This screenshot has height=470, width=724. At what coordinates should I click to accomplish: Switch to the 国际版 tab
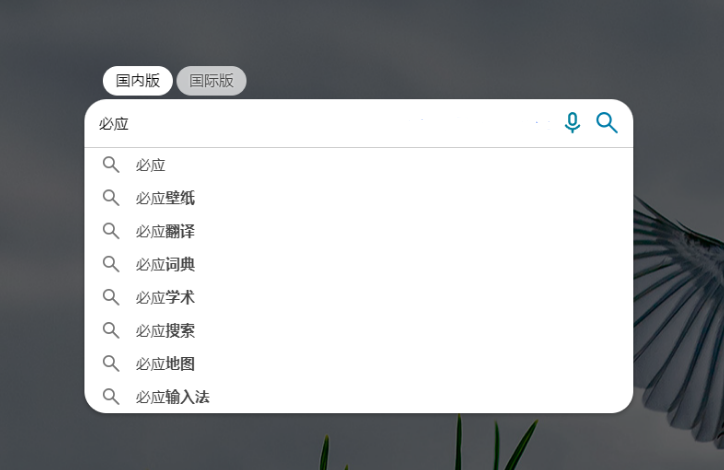coord(211,81)
